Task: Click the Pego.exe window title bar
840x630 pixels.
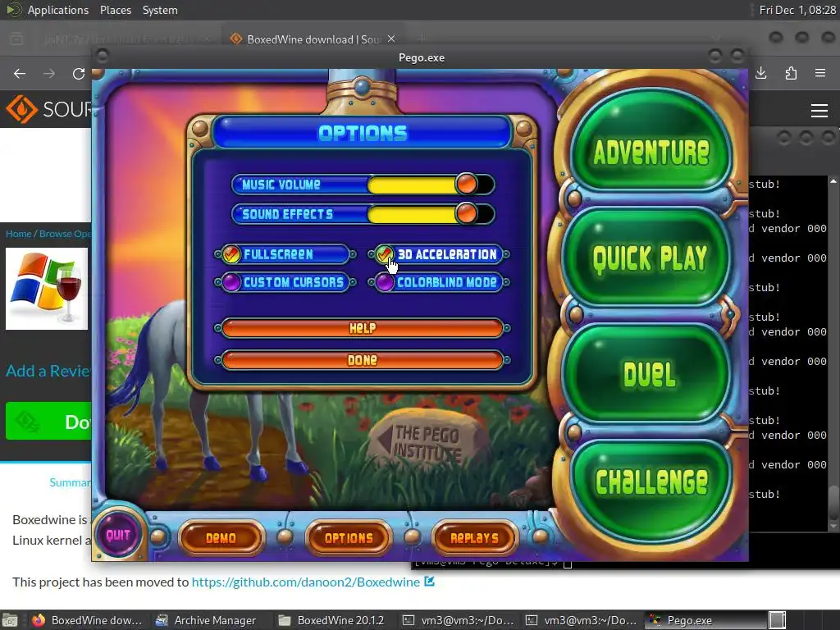Action: 421,57
